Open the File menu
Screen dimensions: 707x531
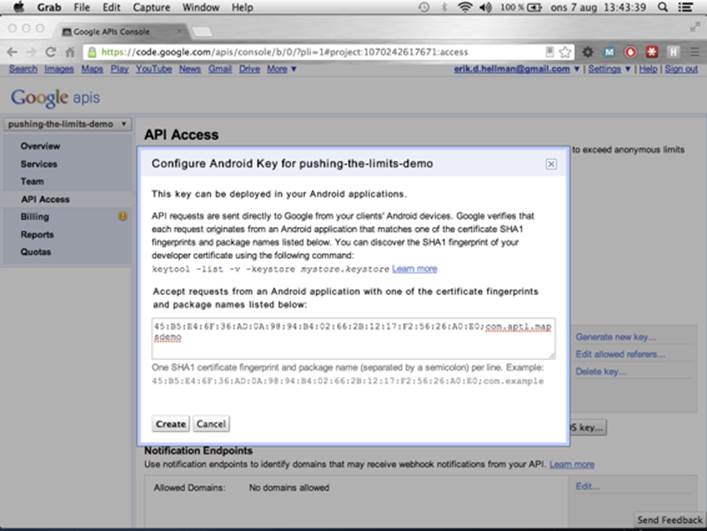(82, 8)
